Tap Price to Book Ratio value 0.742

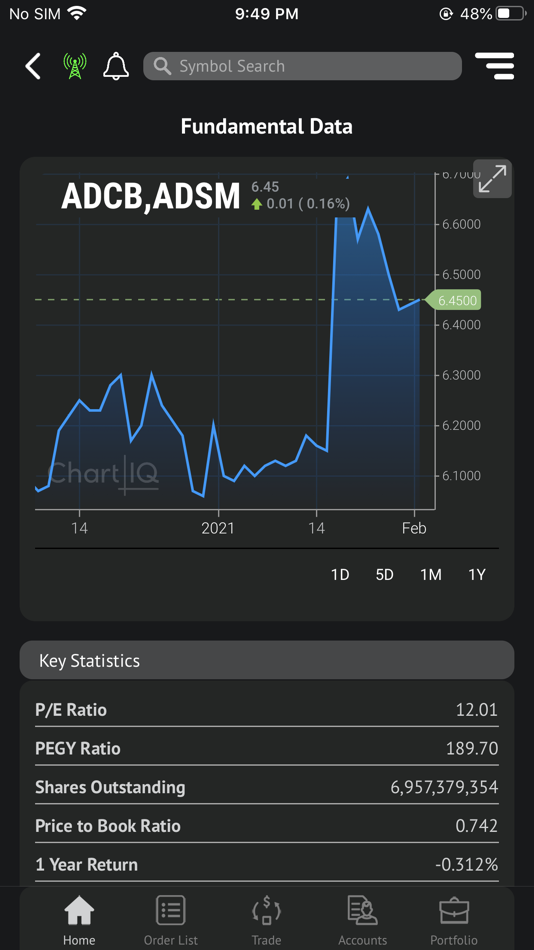coord(477,826)
